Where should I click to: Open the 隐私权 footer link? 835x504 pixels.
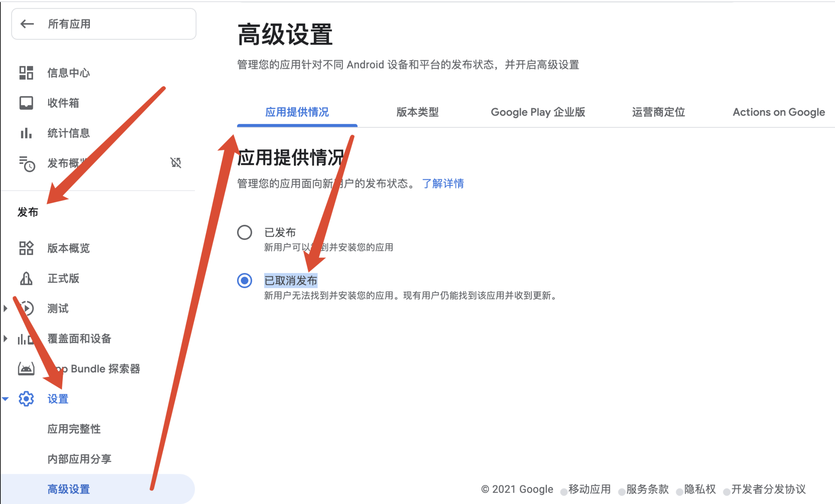[700, 489]
